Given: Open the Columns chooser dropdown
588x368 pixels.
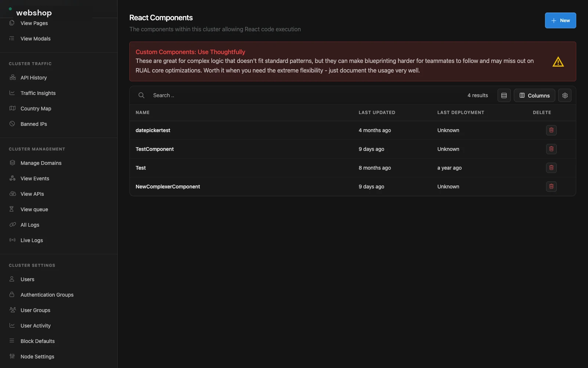Looking at the screenshot, I should (534, 95).
